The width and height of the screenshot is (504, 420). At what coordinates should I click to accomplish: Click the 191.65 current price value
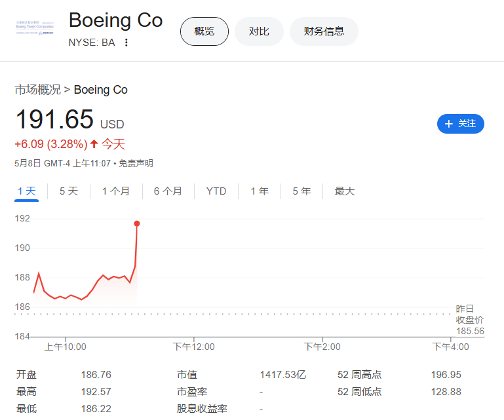pos(54,119)
